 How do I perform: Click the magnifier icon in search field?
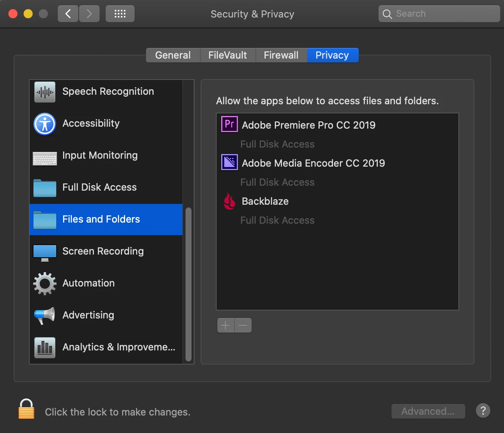pyautogui.click(x=387, y=14)
